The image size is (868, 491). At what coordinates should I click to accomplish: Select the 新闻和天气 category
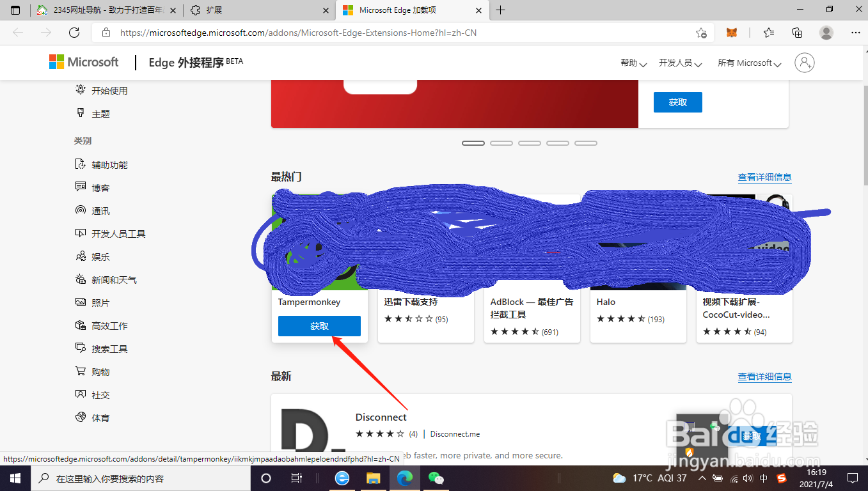tap(106, 279)
